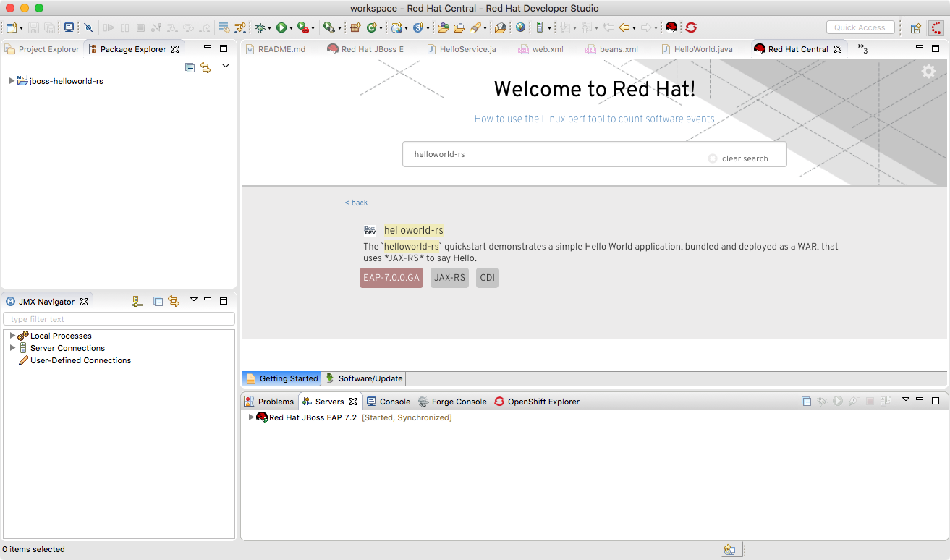Click the Save All toolbar icon

tap(48, 27)
